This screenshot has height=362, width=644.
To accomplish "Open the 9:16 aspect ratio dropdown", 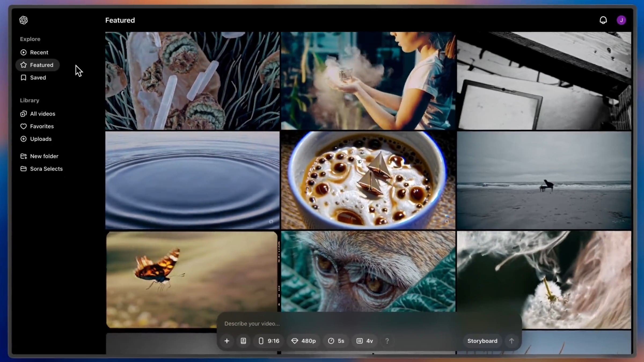I will [269, 341].
